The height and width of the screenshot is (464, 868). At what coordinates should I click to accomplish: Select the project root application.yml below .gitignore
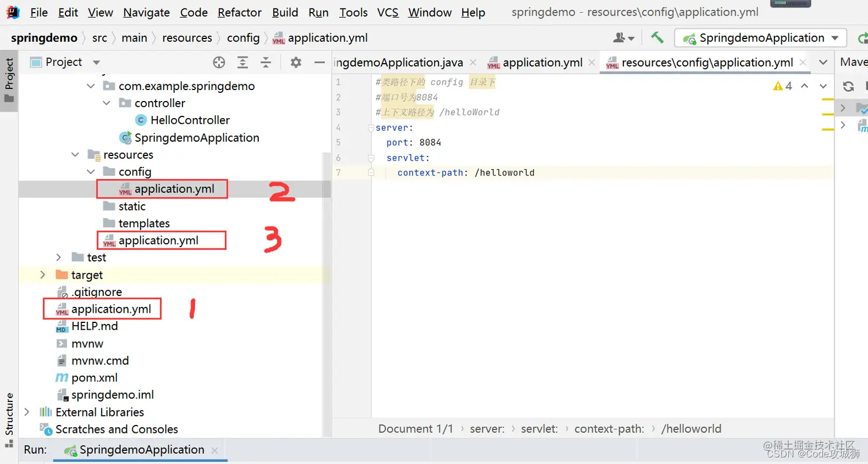coord(111,310)
